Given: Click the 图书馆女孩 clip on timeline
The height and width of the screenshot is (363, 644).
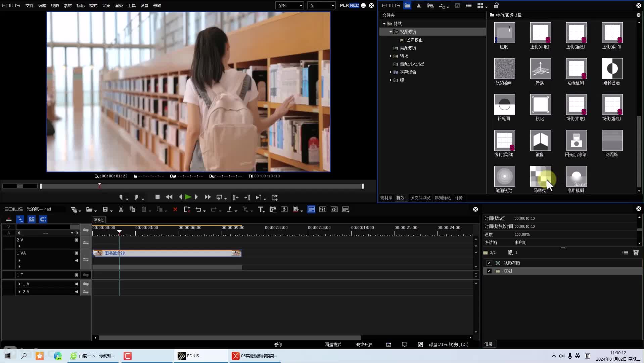Looking at the screenshot, I should [x=167, y=253].
